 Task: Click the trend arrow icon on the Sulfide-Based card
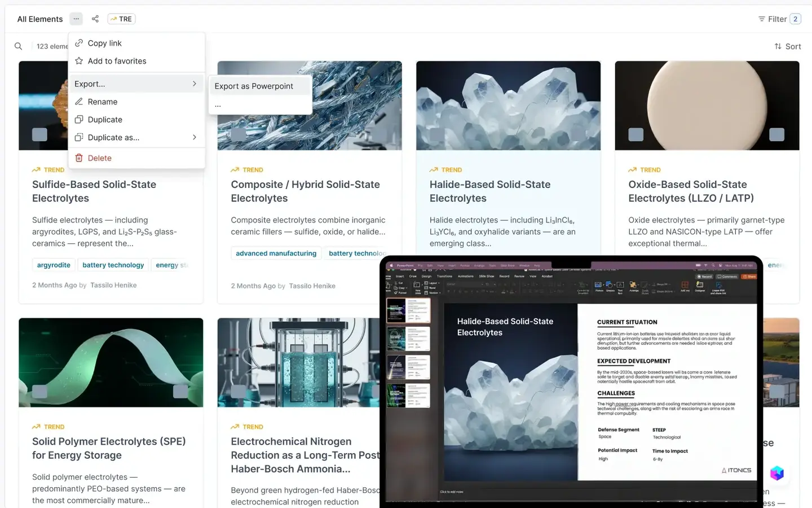36,170
